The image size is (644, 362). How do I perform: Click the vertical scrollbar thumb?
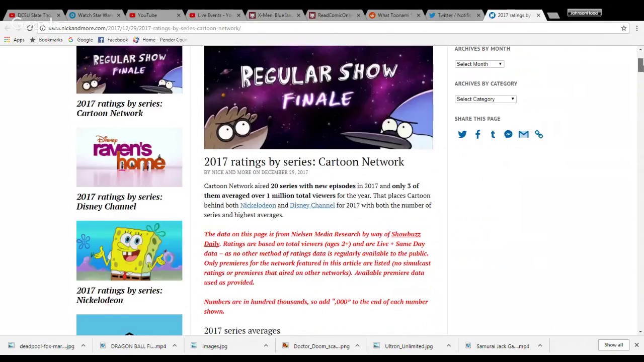pos(640,65)
